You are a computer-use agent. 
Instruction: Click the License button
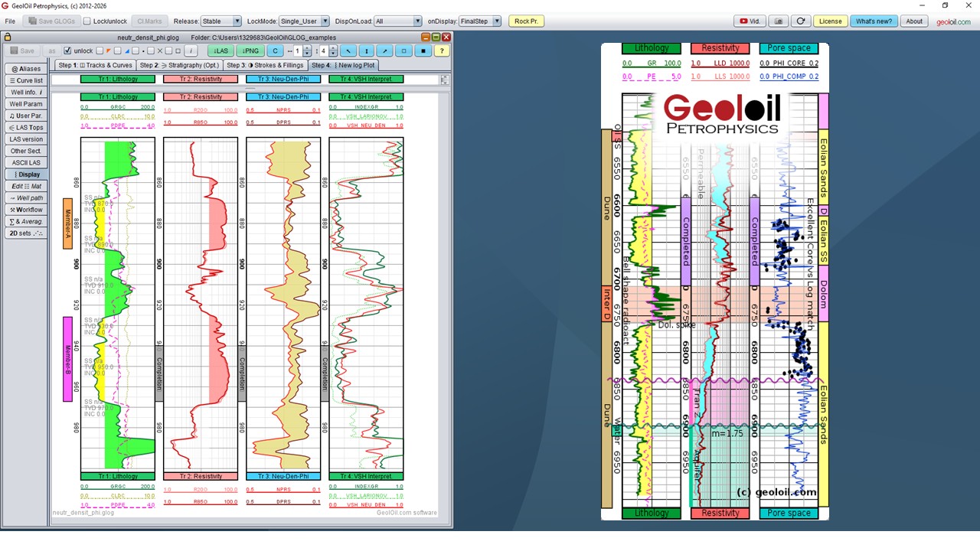[x=830, y=21]
